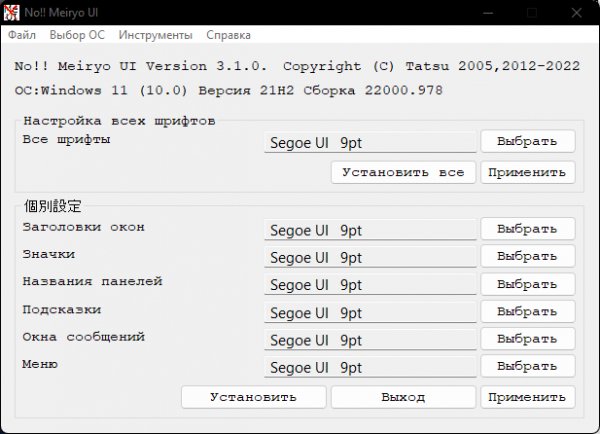The height and width of the screenshot is (434, 600).
Task: Open the Выбор ОС menu
Action: point(77,35)
